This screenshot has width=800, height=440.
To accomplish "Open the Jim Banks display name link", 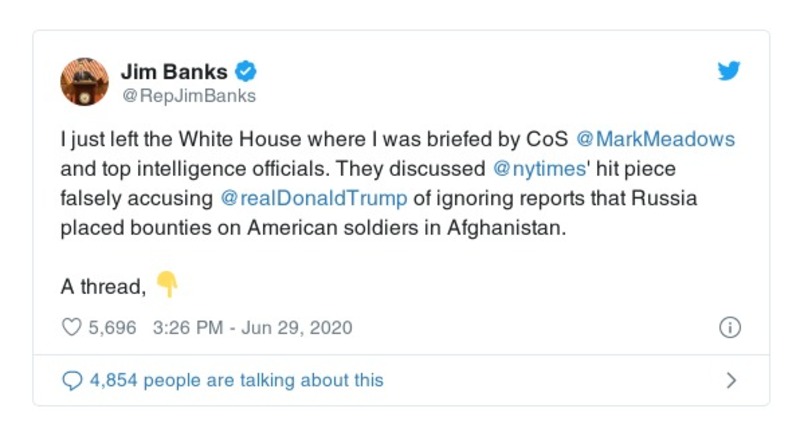I will (x=175, y=72).
